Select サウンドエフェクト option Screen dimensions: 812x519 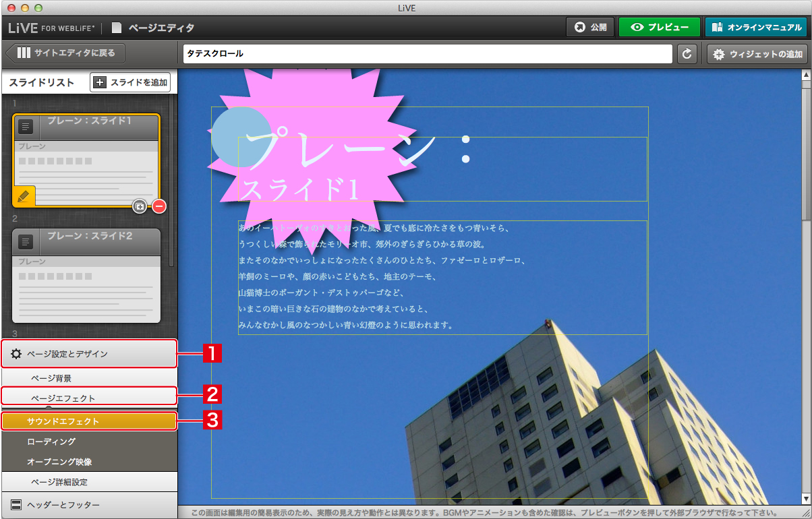(x=89, y=421)
